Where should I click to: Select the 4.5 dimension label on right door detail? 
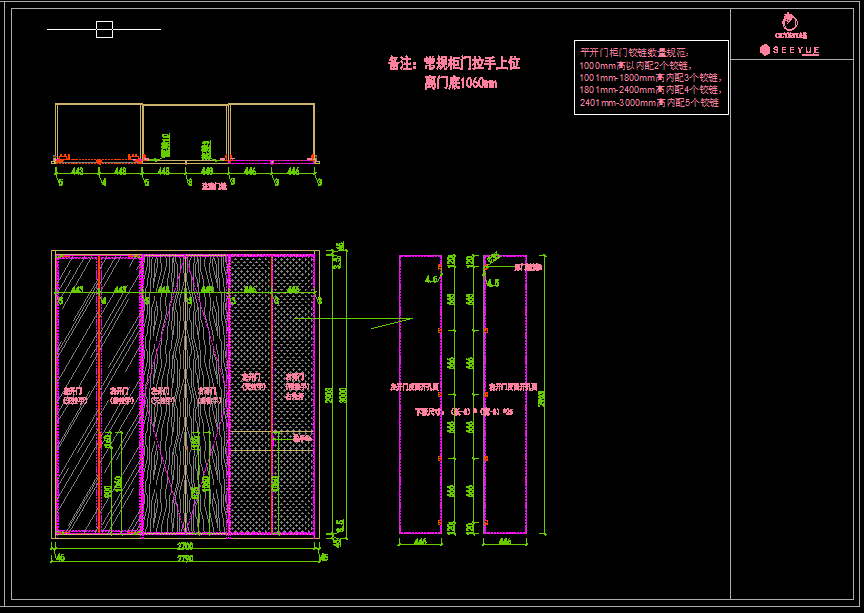[493, 283]
